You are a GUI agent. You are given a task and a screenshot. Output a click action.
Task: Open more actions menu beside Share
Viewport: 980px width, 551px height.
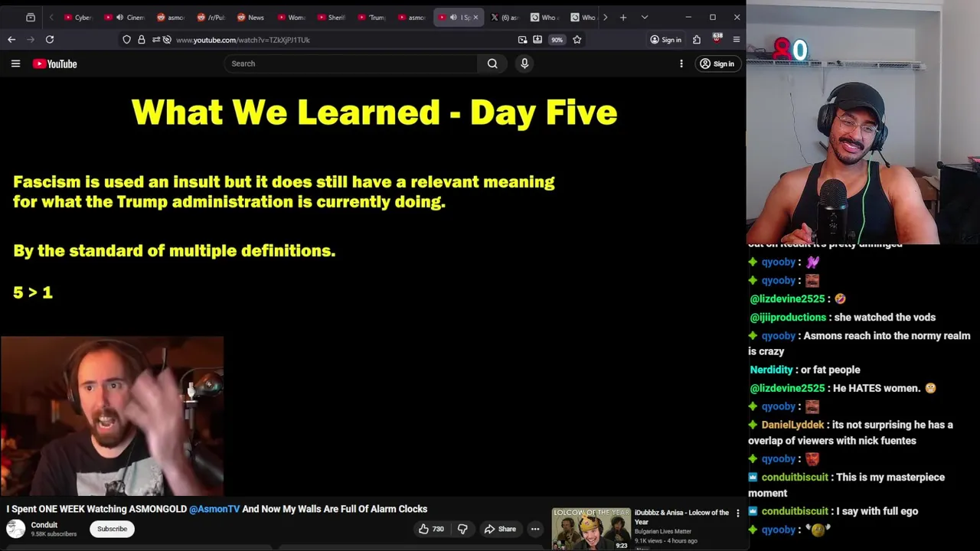point(535,529)
